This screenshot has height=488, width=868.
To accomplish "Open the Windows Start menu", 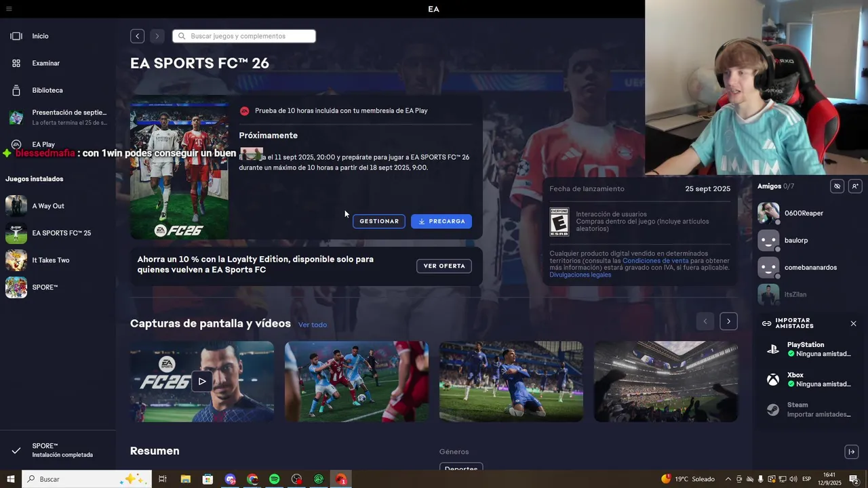I will click(11, 479).
